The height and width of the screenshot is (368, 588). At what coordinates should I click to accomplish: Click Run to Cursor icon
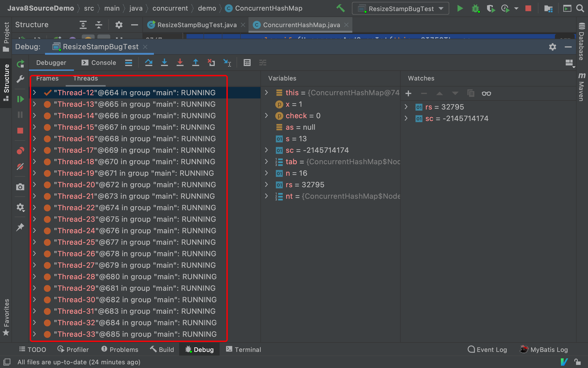pyautogui.click(x=227, y=63)
